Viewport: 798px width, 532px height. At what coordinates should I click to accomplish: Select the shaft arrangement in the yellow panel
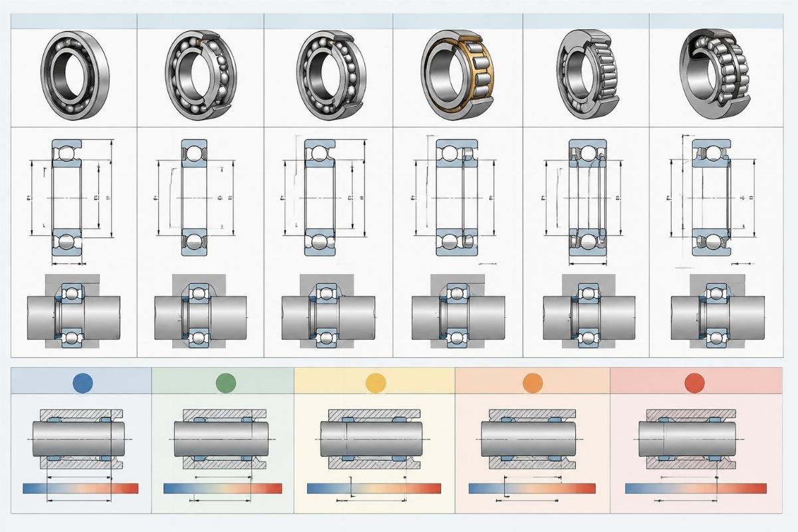tap(371, 440)
